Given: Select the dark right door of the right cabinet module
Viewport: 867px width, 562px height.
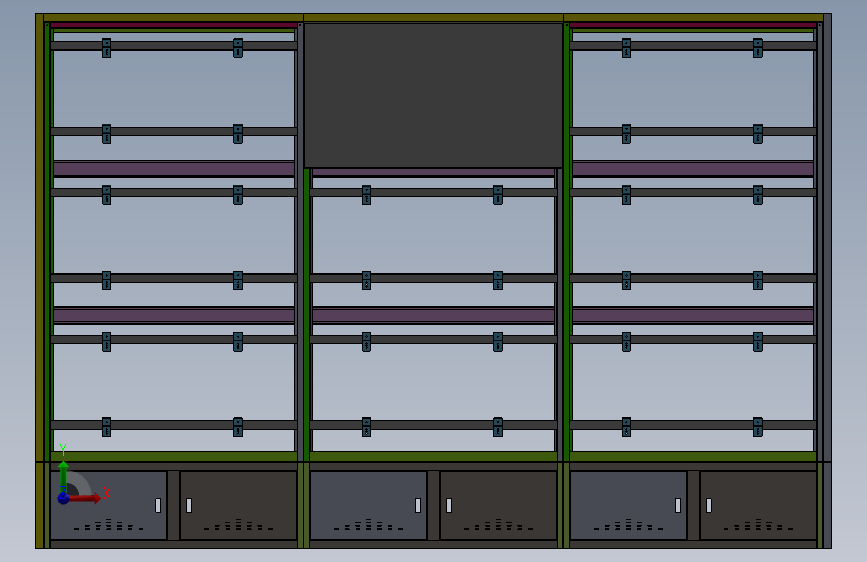Looking at the screenshot, I should pyautogui.click(x=758, y=505).
